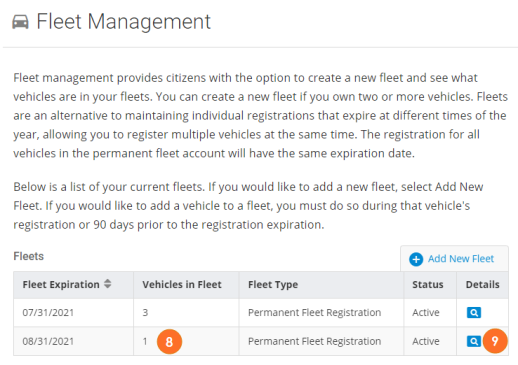Click the Add New Fleet link
Image resolution: width=518 pixels, height=365 pixels.
coord(461,259)
